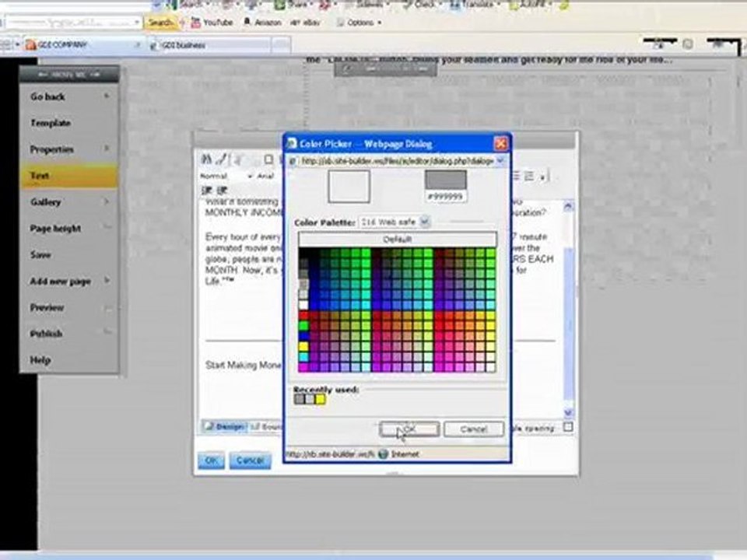The height and width of the screenshot is (560, 747).
Task: Choose Save in the side menu
Action: tap(69, 255)
